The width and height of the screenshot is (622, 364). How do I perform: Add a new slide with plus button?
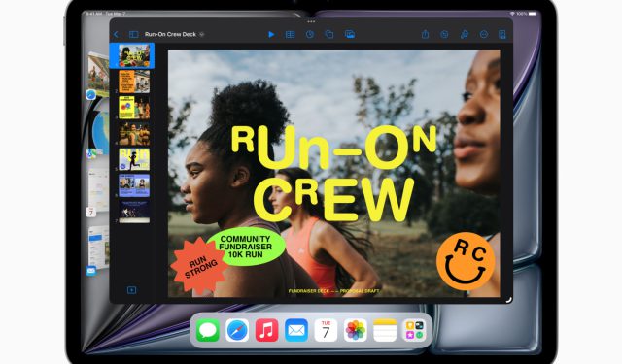(x=132, y=290)
